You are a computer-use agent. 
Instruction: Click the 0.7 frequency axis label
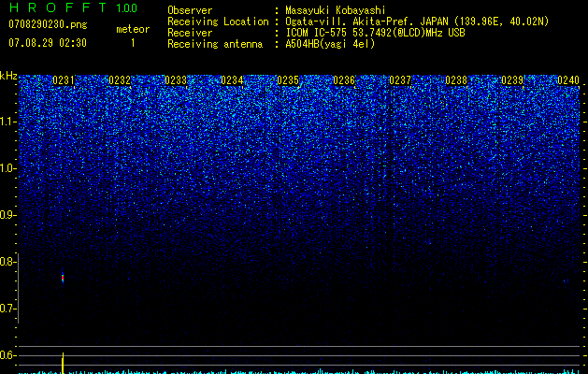point(8,309)
